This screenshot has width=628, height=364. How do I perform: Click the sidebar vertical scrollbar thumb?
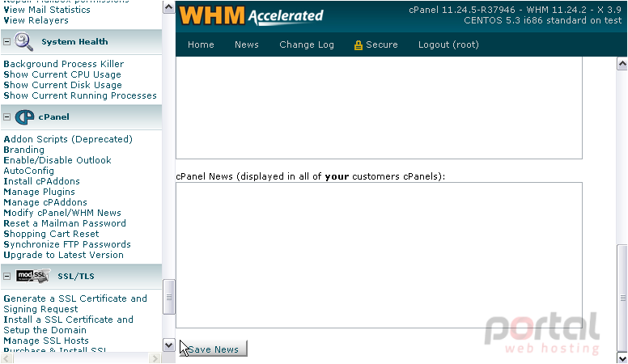[x=168, y=297]
